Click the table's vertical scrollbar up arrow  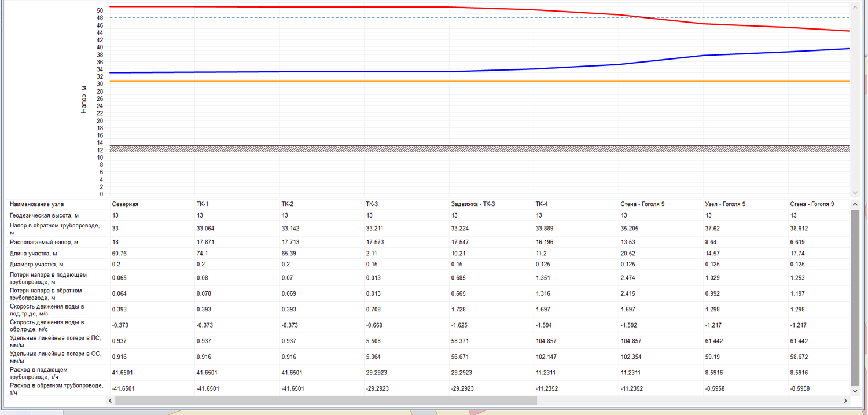click(x=855, y=205)
